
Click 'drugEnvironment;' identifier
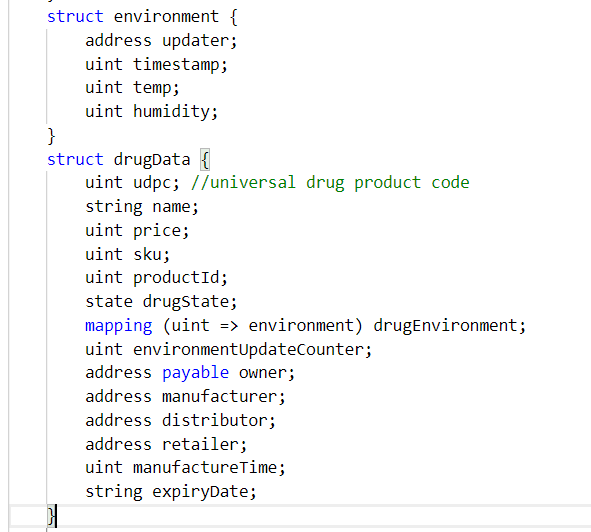450,326
